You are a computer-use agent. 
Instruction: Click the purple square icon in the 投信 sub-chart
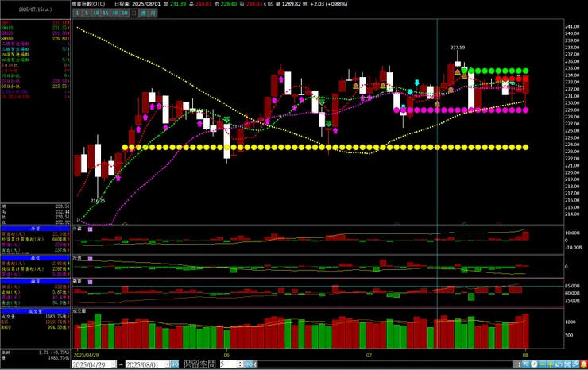coord(90,259)
